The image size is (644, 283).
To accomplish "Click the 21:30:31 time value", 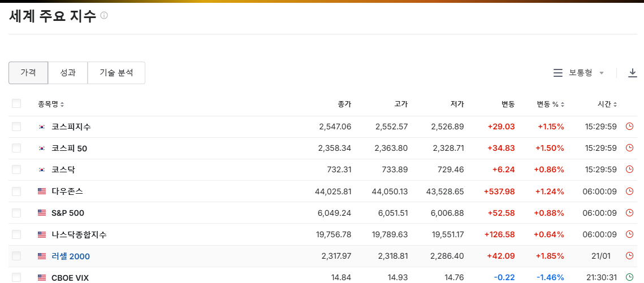I will click(601, 278).
